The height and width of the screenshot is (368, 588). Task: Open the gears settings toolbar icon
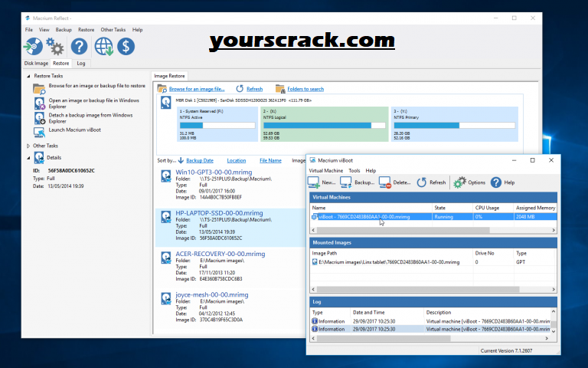click(x=55, y=47)
